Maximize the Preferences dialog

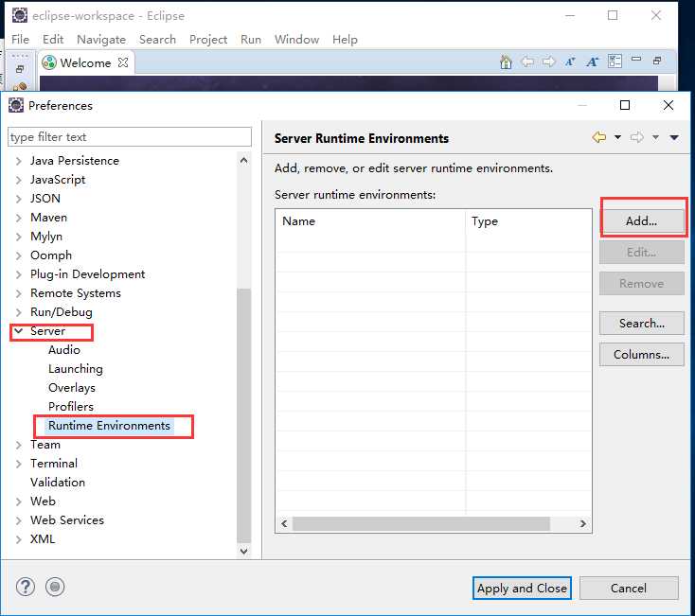[x=625, y=105]
